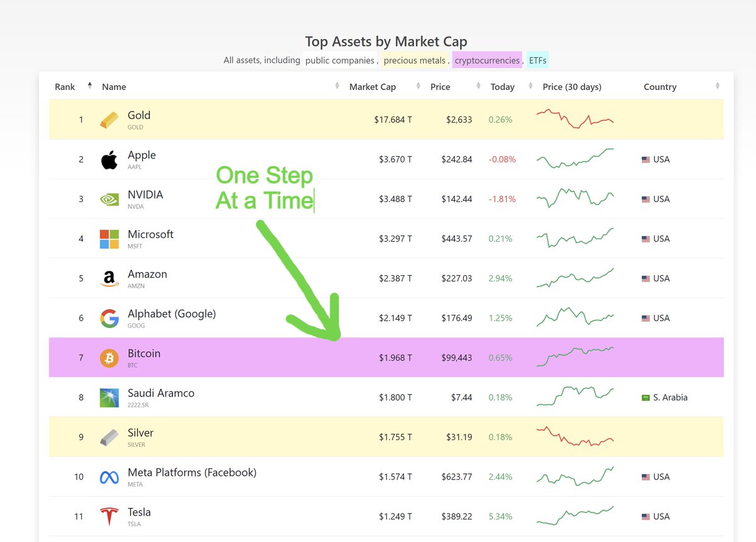The width and height of the screenshot is (756, 542).
Task: Open the Apple company page
Action: (142, 155)
